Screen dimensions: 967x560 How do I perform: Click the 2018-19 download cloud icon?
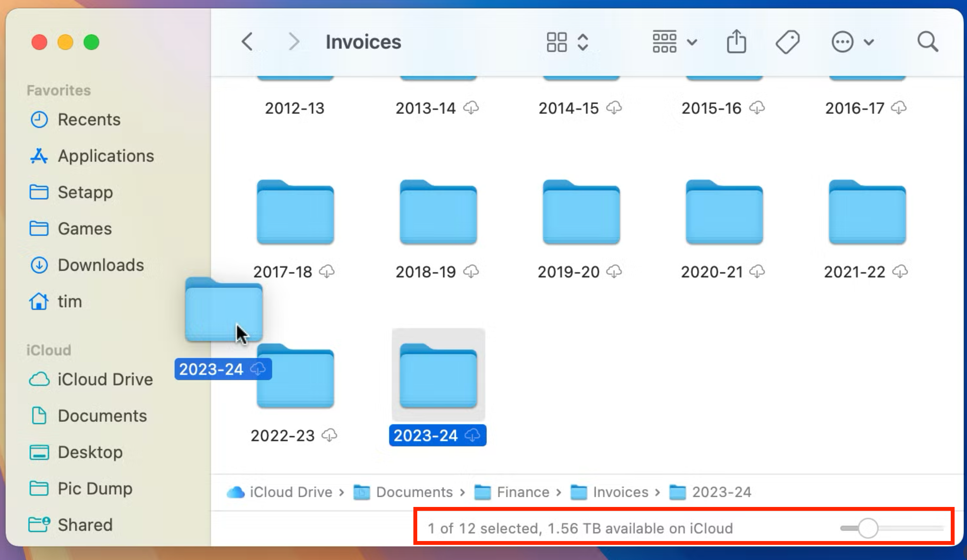pos(471,271)
